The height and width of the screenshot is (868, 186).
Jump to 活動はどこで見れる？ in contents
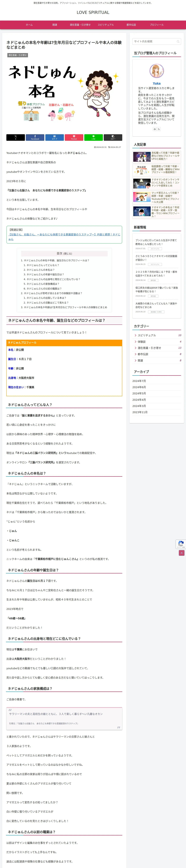pyautogui.click(x=48, y=303)
